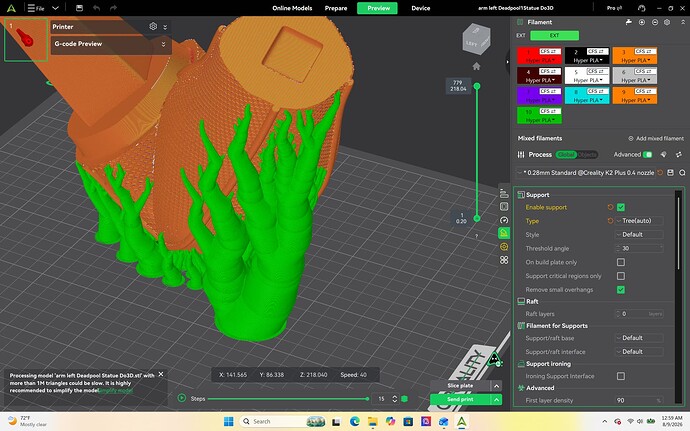Image resolution: width=690 pixels, height=431 pixels.
Task: Click the Send print button
Action: tap(460, 399)
